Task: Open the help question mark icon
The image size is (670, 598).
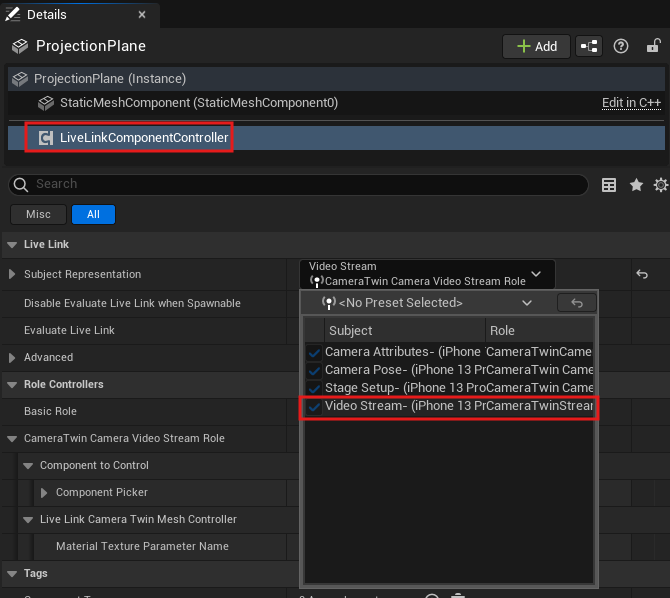Action: tap(621, 46)
